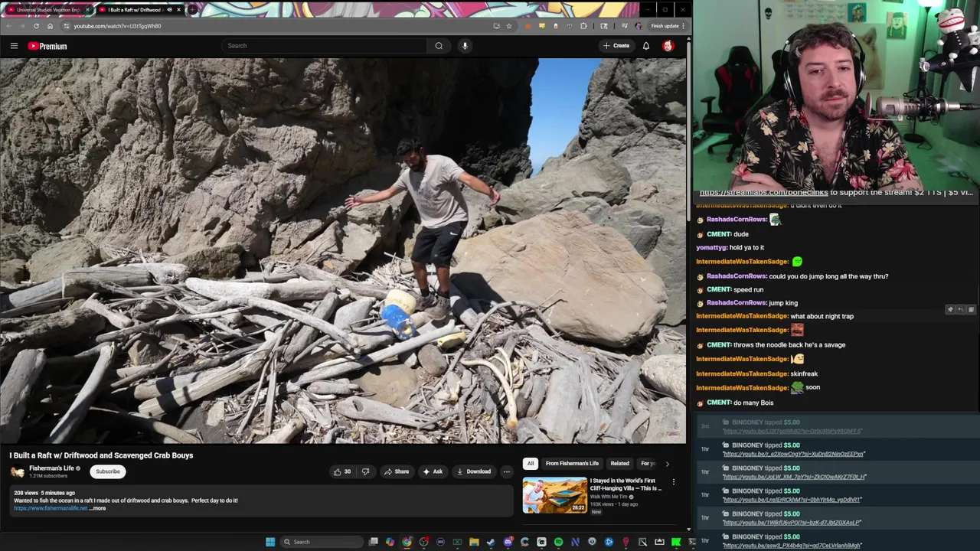The image size is (980, 551).
Task: Click the "208 views 5 minutes ago" text
Action: pyautogui.click(x=44, y=493)
